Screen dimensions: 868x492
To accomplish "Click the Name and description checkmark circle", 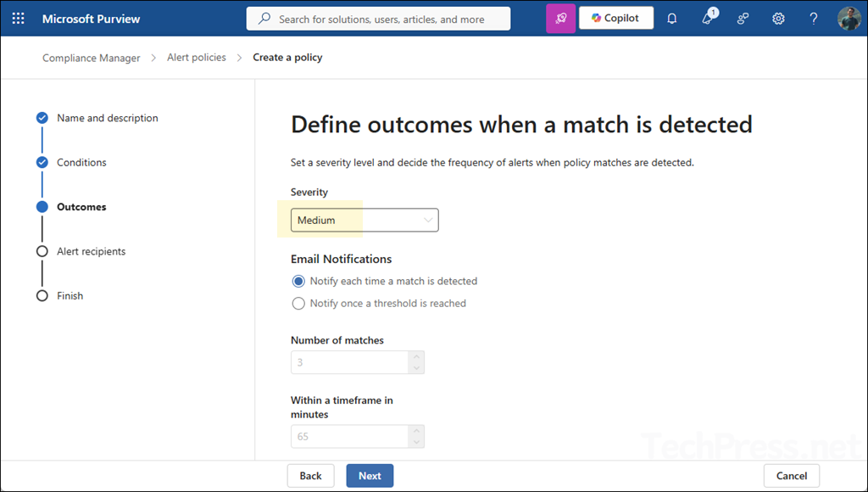I will tap(42, 118).
